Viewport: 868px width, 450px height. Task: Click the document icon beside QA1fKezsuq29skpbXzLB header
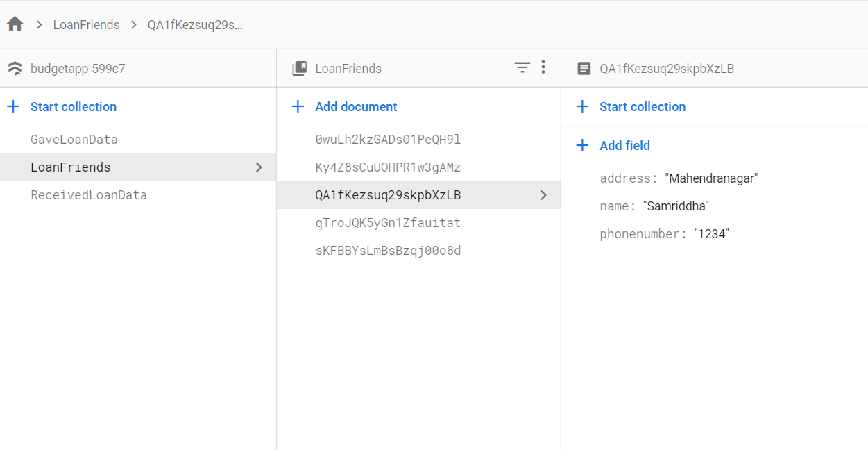coord(584,68)
